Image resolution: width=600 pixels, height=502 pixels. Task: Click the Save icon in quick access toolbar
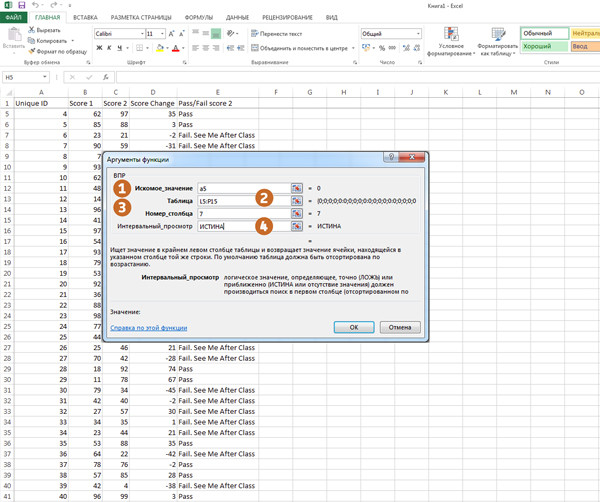(22, 6)
